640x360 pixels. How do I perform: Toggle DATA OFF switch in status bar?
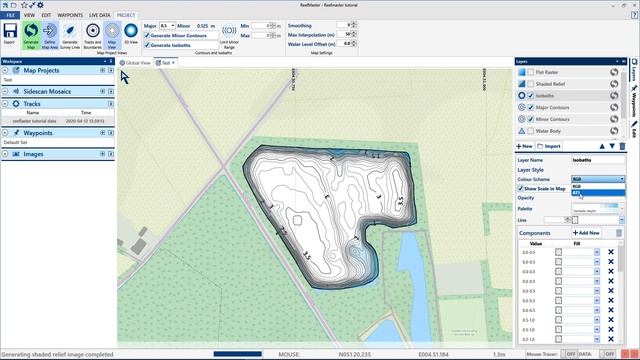click(608, 354)
